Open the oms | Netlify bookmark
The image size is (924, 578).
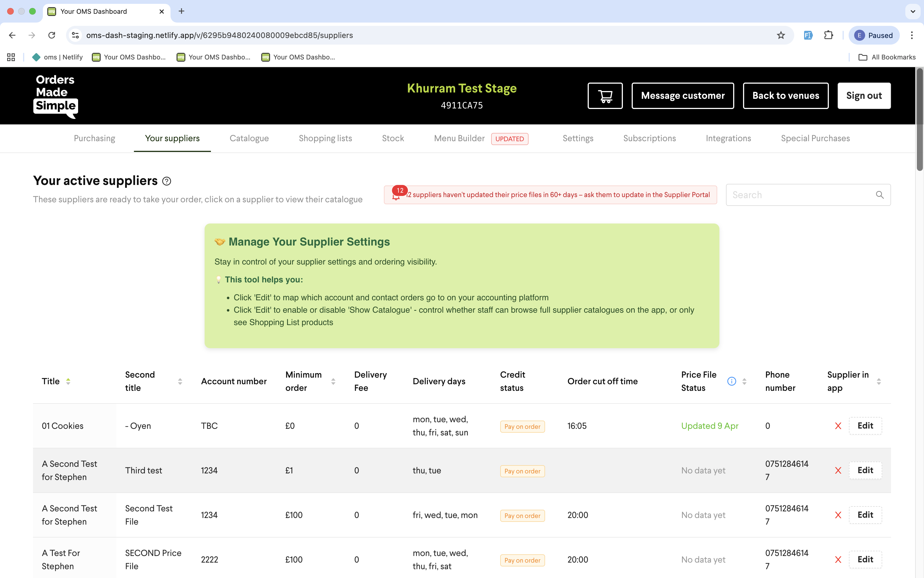58,57
